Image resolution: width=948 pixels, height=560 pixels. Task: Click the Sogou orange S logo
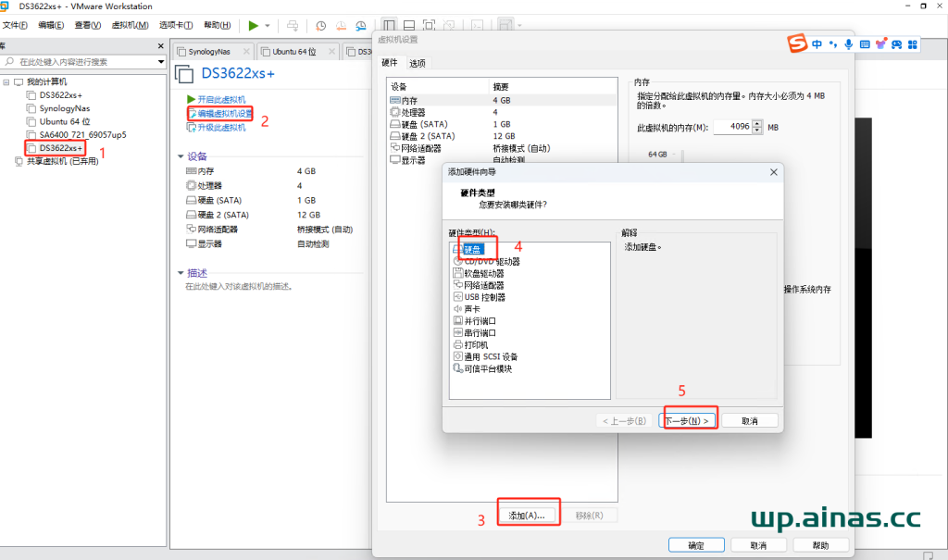pos(797,44)
